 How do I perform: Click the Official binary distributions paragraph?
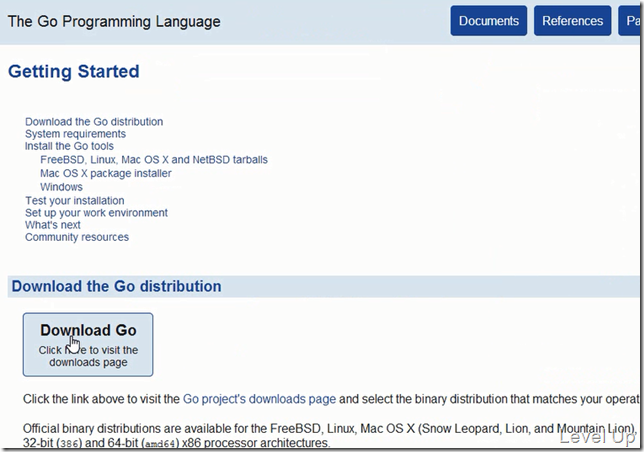pos(331,436)
